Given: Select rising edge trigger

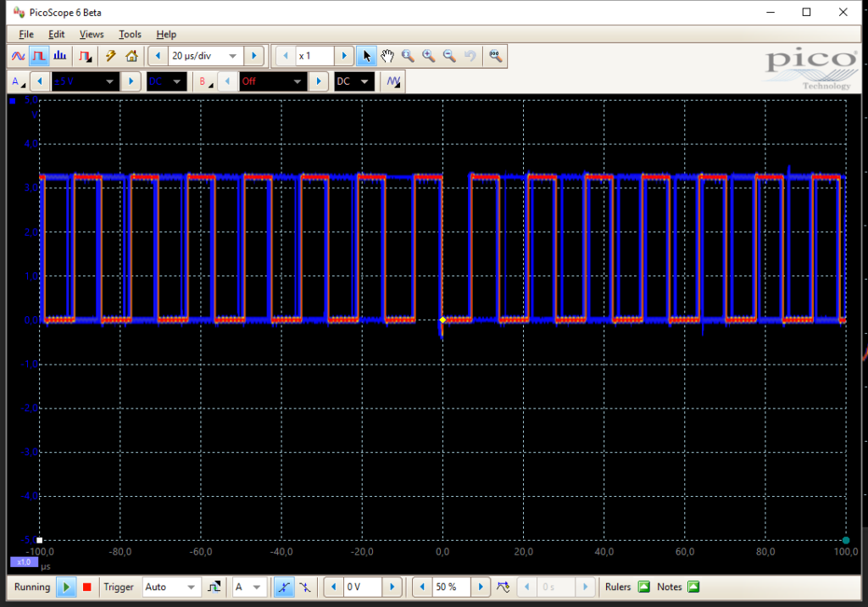Looking at the screenshot, I should click(284, 587).
